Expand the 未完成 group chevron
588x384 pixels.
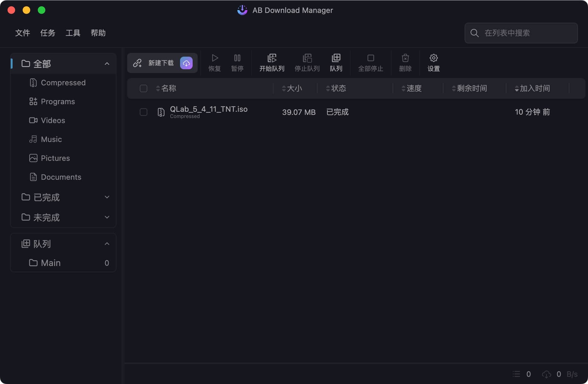point(107,217)
